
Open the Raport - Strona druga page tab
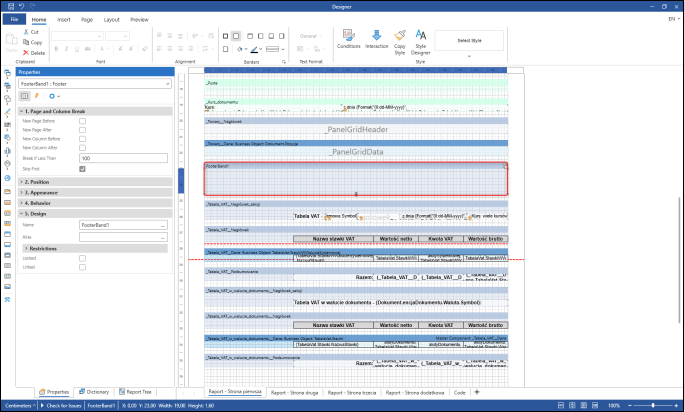(294, 393)
